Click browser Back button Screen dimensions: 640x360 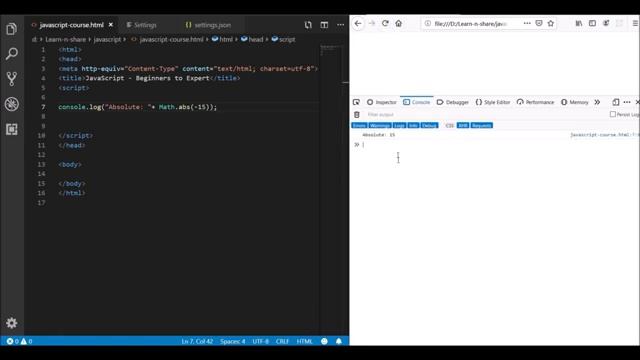[x=358, y=24]
